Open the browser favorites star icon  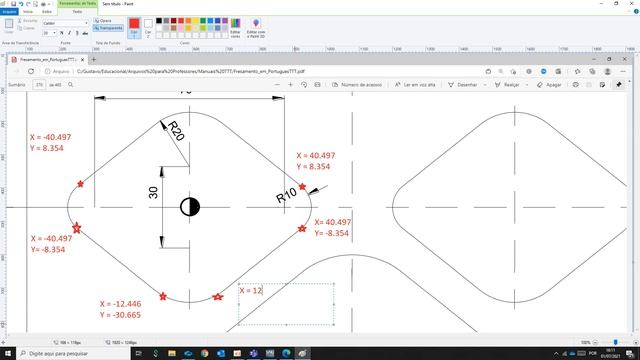point(577,71)
